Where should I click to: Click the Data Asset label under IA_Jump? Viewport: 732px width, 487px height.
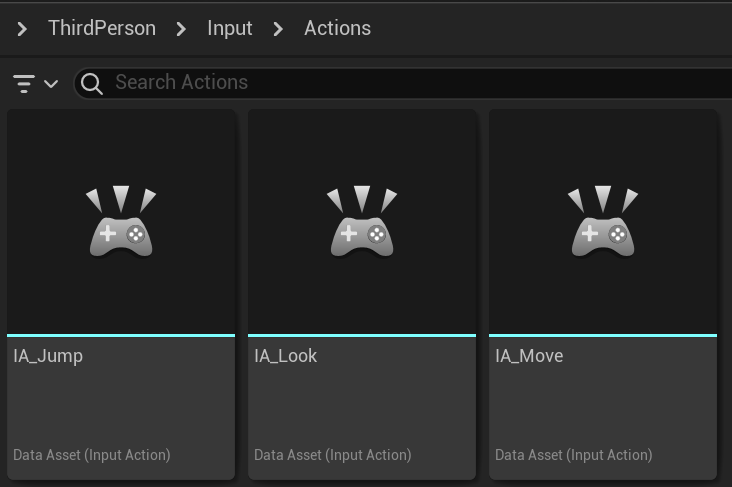pos(92,455)
